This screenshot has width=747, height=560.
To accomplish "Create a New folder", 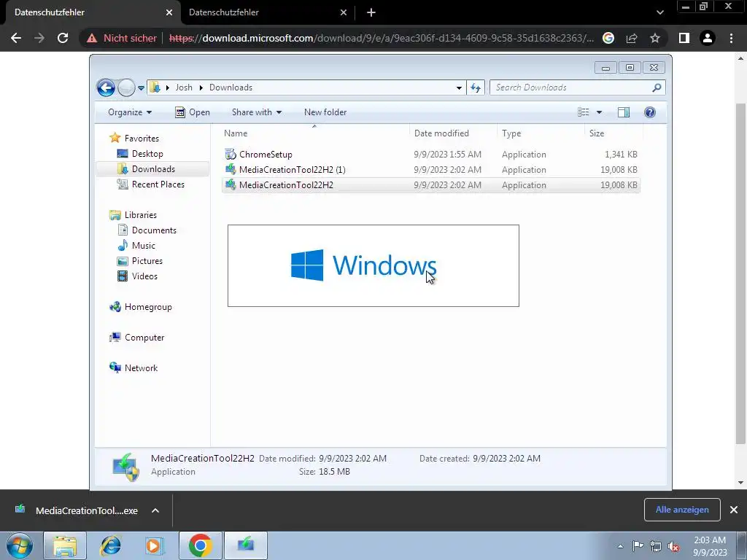I will pos(325,112).
